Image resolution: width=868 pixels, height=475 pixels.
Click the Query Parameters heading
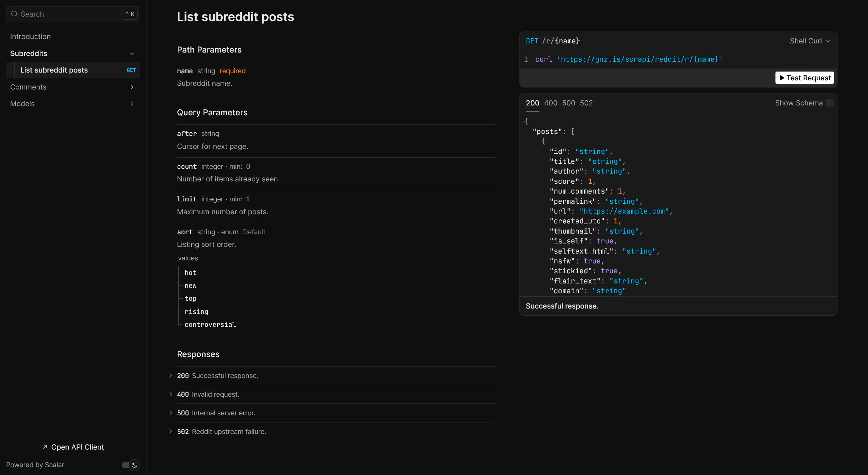point(212,113)
